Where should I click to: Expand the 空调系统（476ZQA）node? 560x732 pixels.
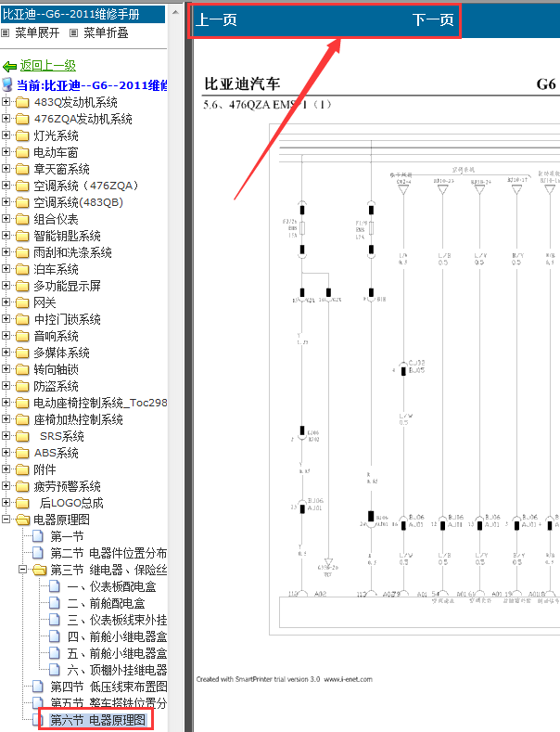(6, 186)
